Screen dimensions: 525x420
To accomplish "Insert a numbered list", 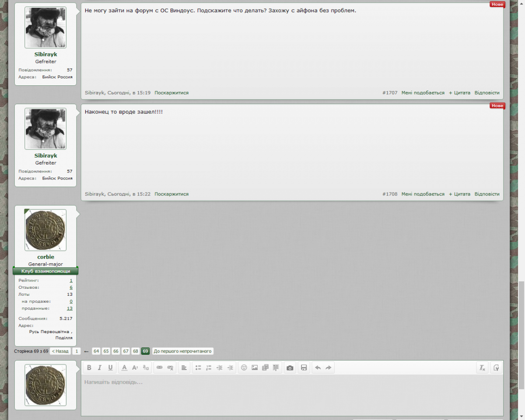I will pyautogui.click(x=209, y=367).
